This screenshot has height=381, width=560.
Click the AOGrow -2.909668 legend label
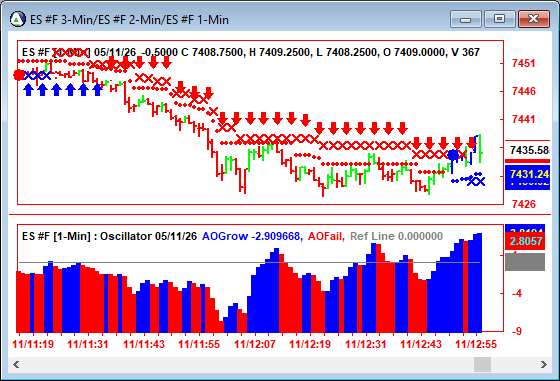click(252, 236)
